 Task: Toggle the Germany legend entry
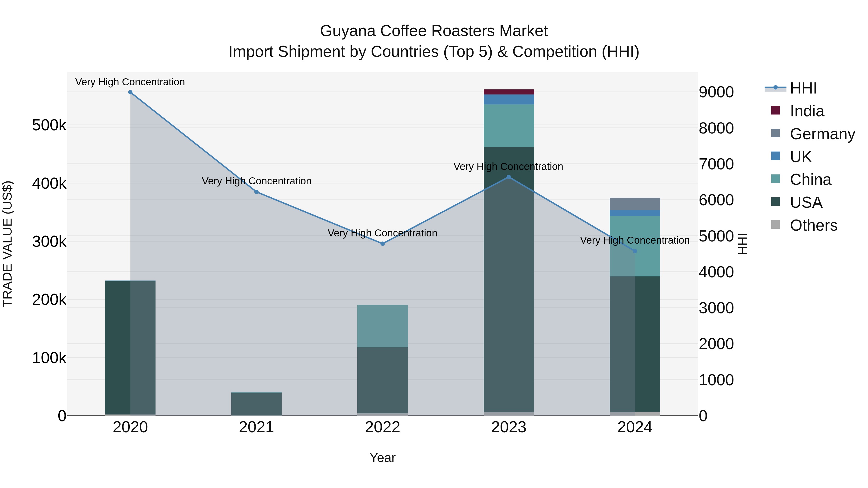pyautogui.click(x=813, y=134)
